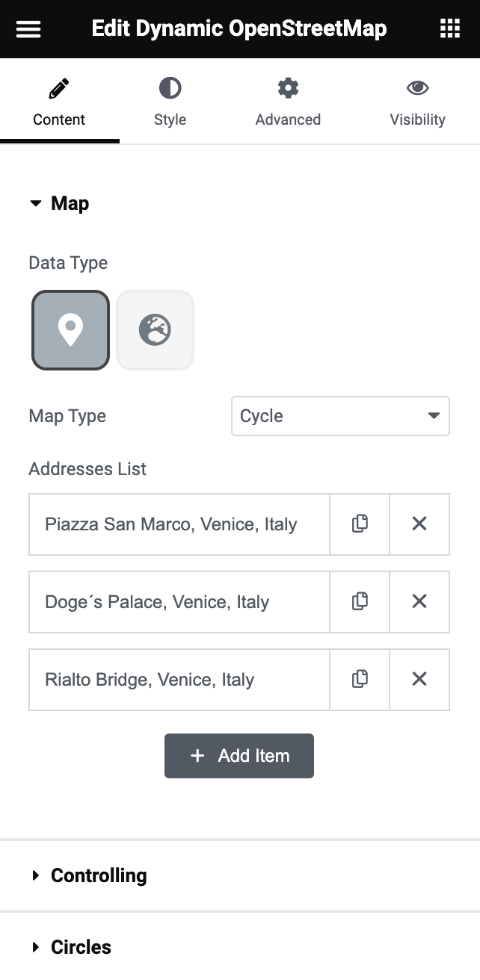This screenshot has width=480, height=980.
Task: Click the contrast icon above Style tab
Action: (170, 87)
